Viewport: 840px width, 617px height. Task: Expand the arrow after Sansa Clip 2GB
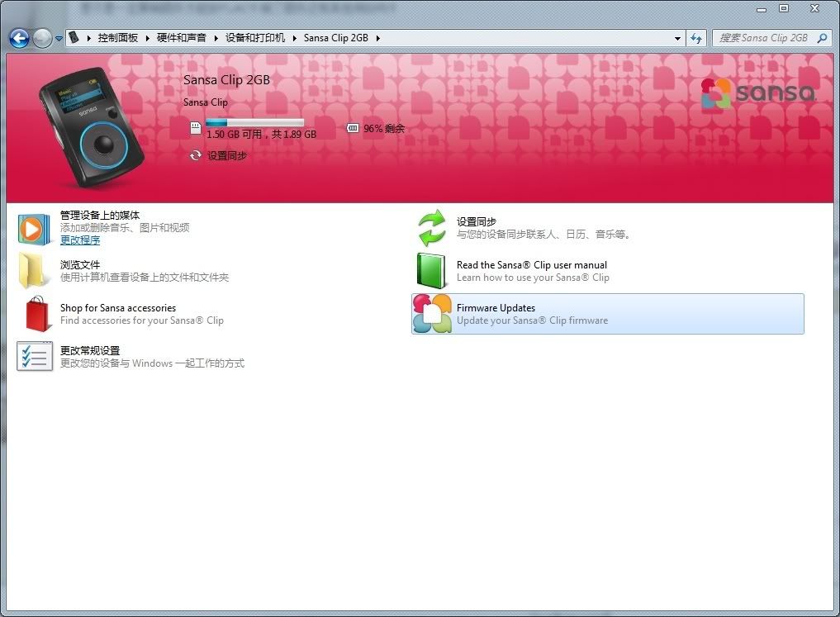(377, 38)
